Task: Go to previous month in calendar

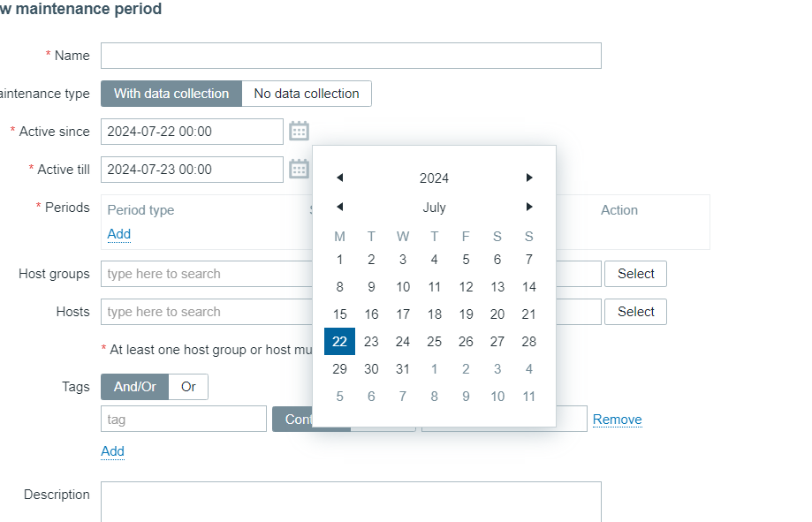Action: click(x=340, y=208)
